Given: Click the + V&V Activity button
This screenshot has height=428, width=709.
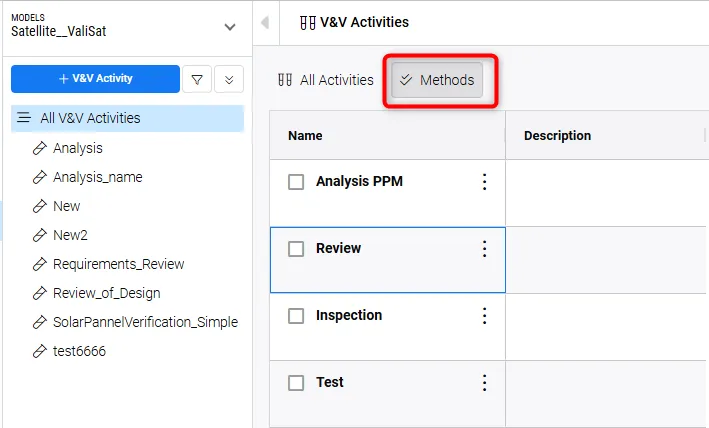Looking at the screenshot, I should pos(95,79).
